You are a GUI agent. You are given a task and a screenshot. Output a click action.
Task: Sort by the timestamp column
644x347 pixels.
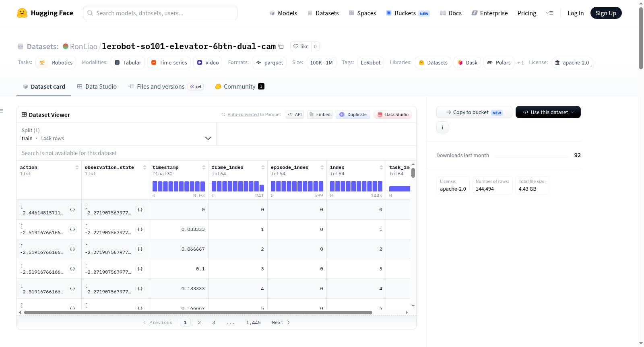tap(204, 167)
